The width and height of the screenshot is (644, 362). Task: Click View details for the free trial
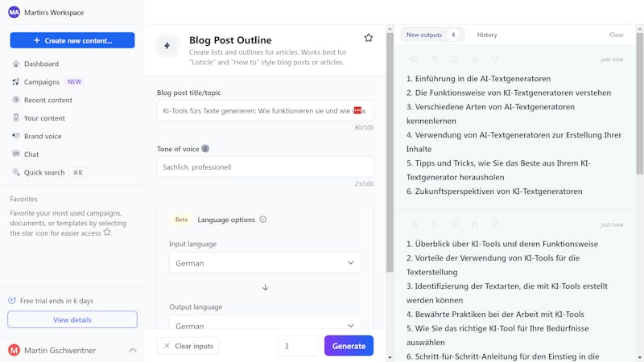tap(72, 319)
